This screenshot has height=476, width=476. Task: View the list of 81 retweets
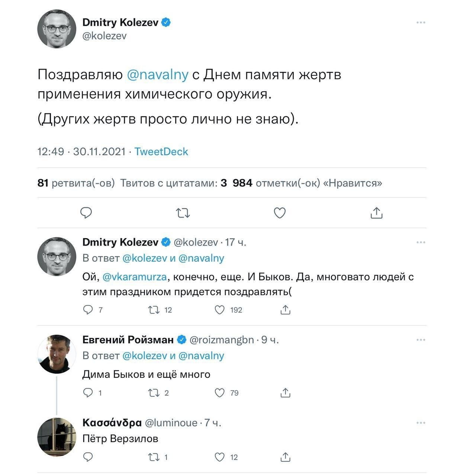76,183
